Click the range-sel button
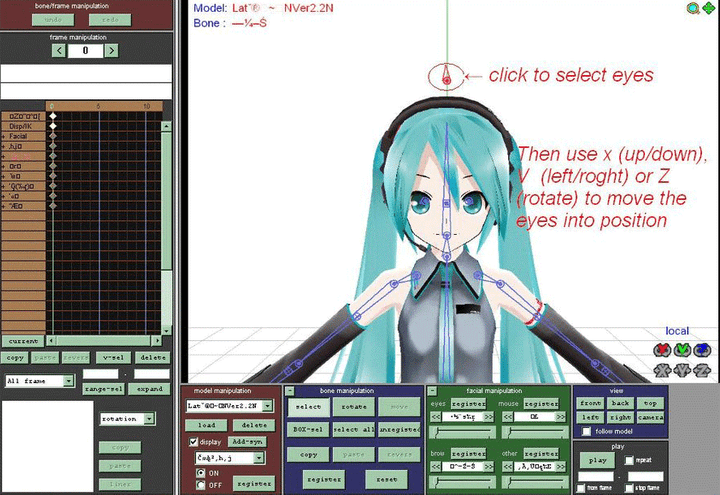Viewport: 720px width, 495px height. [104, 389]
